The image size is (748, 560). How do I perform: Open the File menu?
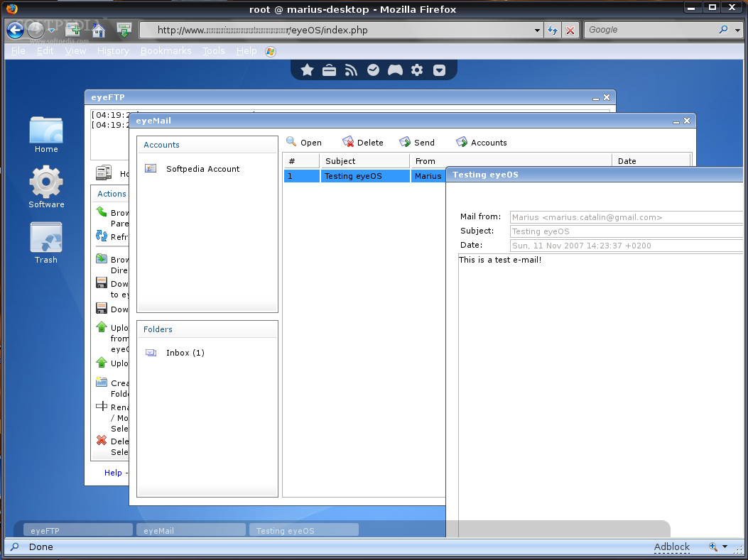[18, 50]
